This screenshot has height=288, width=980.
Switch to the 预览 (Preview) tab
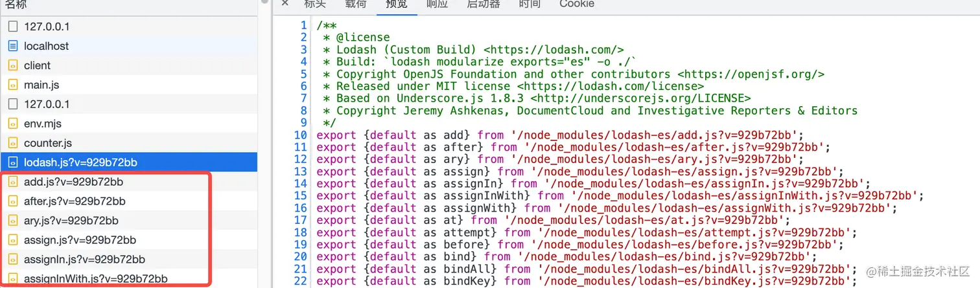click(x=397, y=4)
